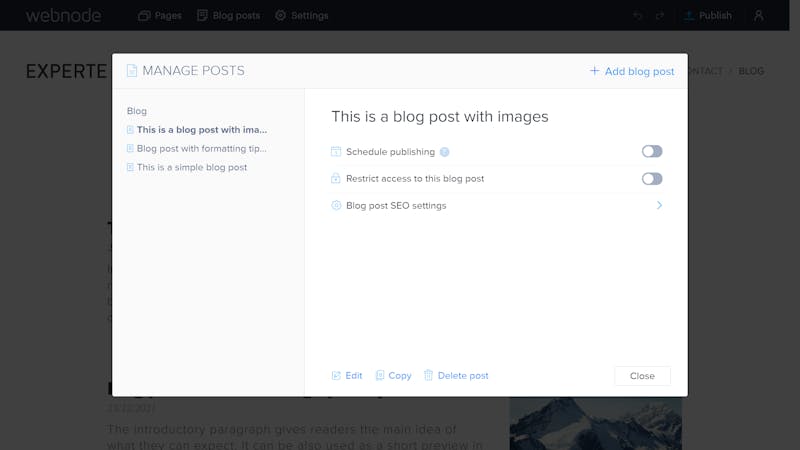Click the trash icon for Delete post

point(429,375)
